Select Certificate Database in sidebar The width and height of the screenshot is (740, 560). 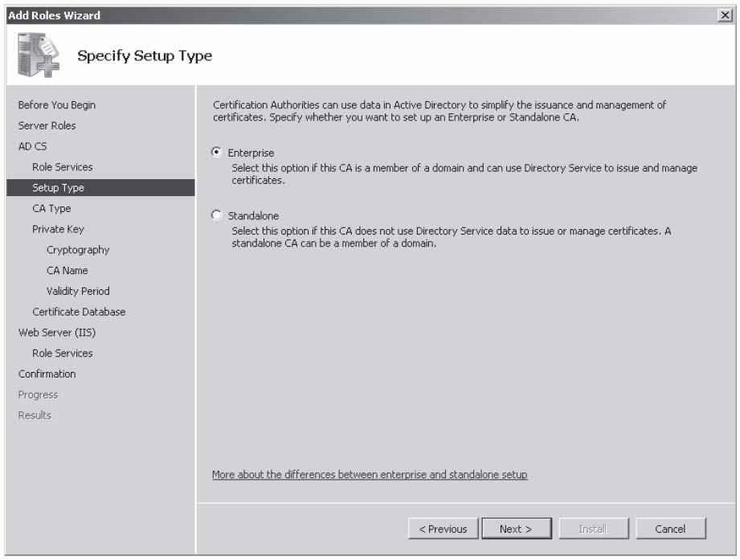click(x=79, y=312)
